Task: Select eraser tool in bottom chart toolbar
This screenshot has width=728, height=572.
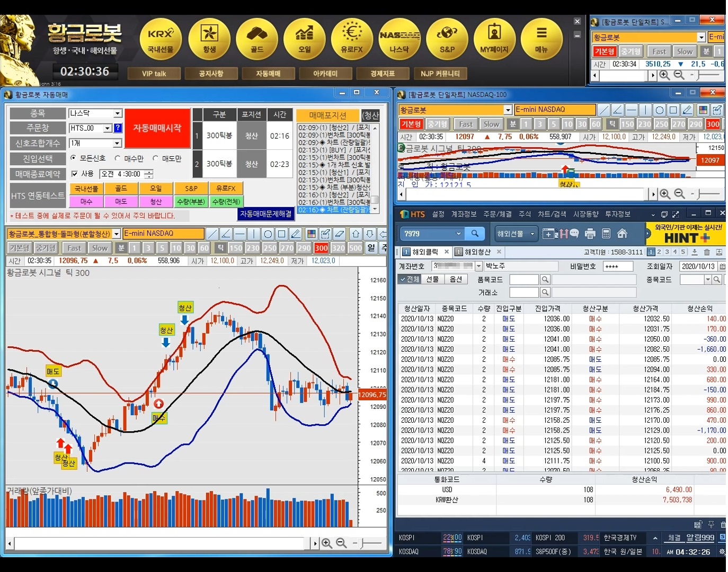Action: pos(340,234)
